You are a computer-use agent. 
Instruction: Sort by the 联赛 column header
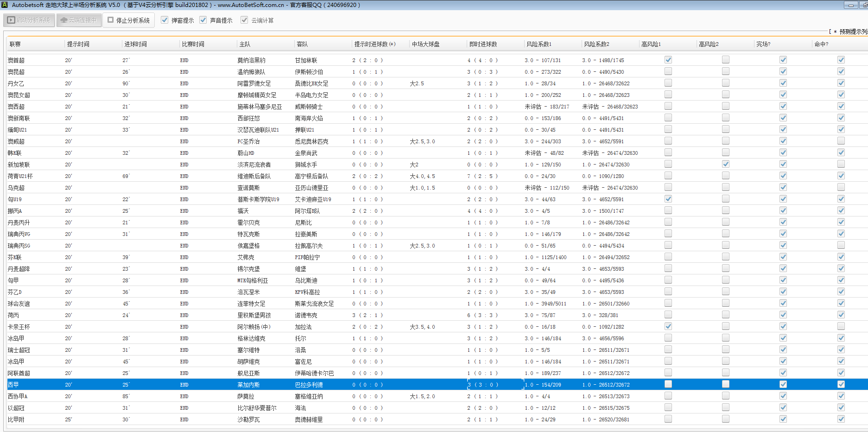[x=15, y=44]
